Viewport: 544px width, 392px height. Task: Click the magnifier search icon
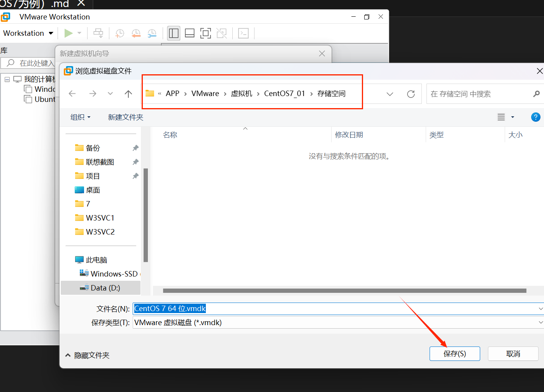pos(536,94)
